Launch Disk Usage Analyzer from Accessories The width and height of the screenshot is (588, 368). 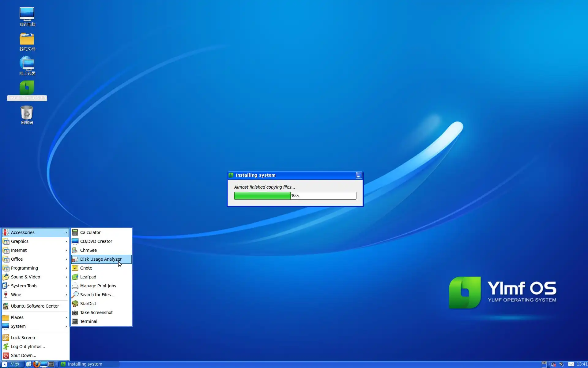coord(101,259)
